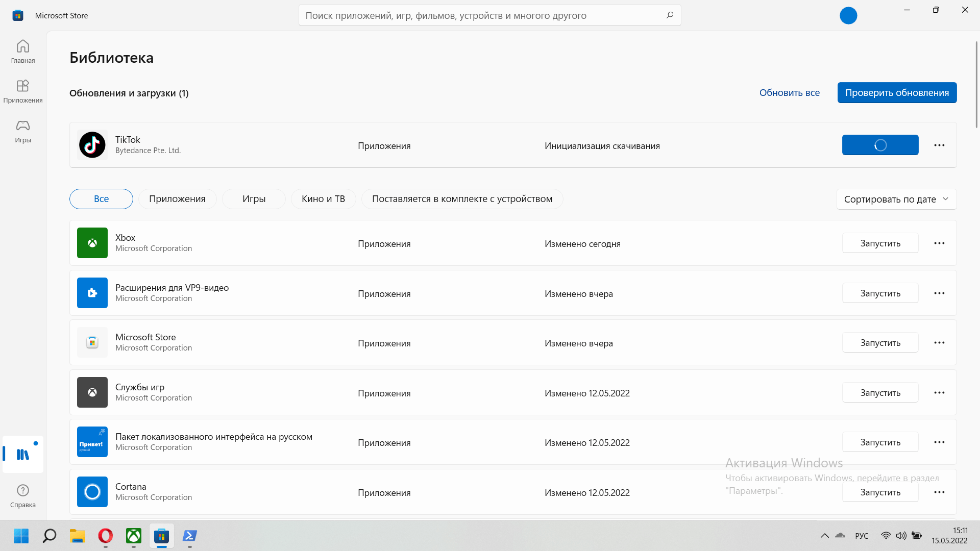Click the Russian language pack app icon
Screen dimensions: 980x551
pos(92,442)
